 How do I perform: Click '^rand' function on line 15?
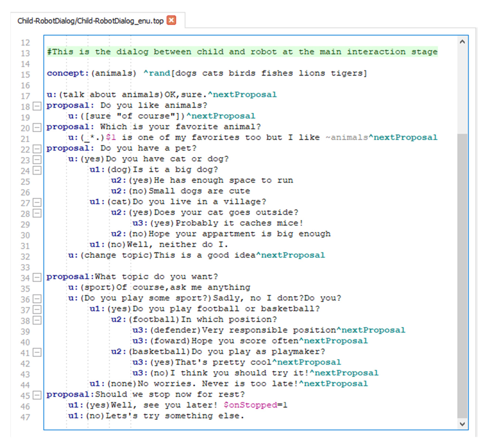[x=157, y=73]
